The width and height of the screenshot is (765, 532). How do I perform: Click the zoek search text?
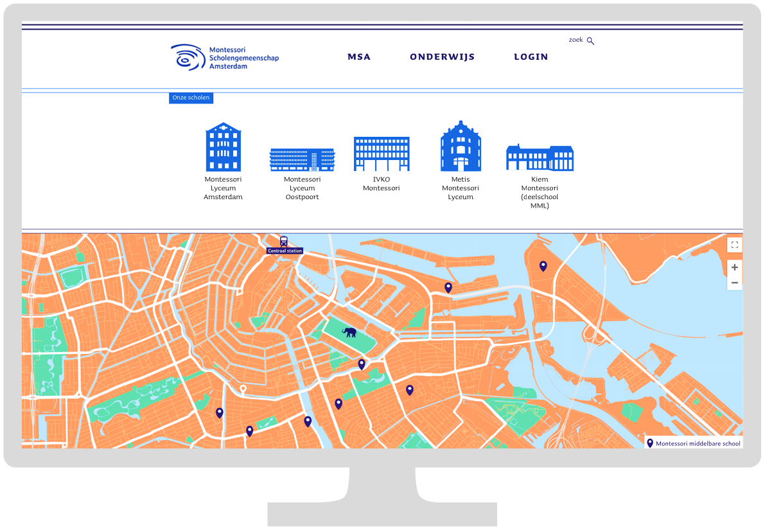point(576,40)
